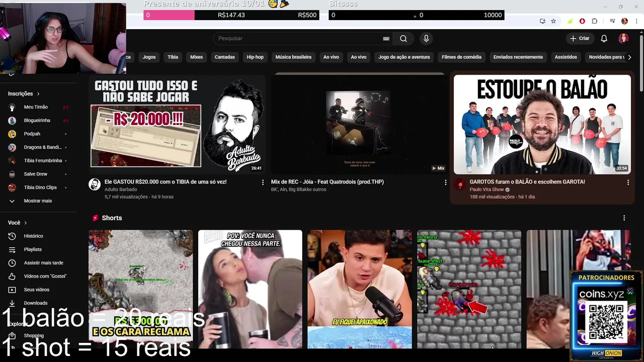Click the search magnifier button
Screen dimensions: 644x362
pos(404,39)
